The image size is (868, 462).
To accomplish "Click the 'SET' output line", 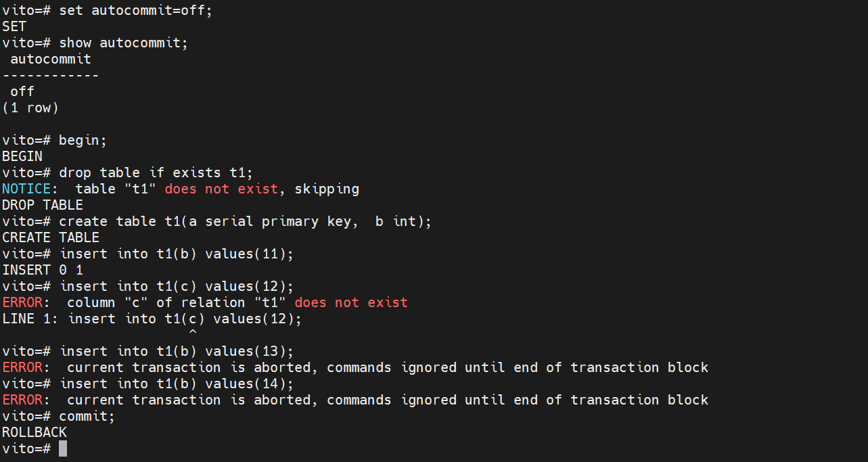I will point(14,27).
